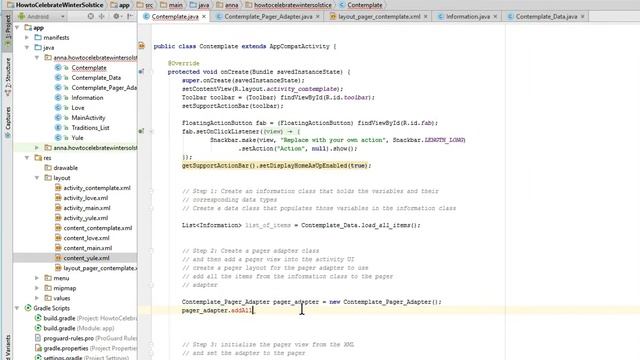The image size is (640, 360).
Task: Close the layout_pager_contemplate.xml tab
Action: click(x=425, y=17)
